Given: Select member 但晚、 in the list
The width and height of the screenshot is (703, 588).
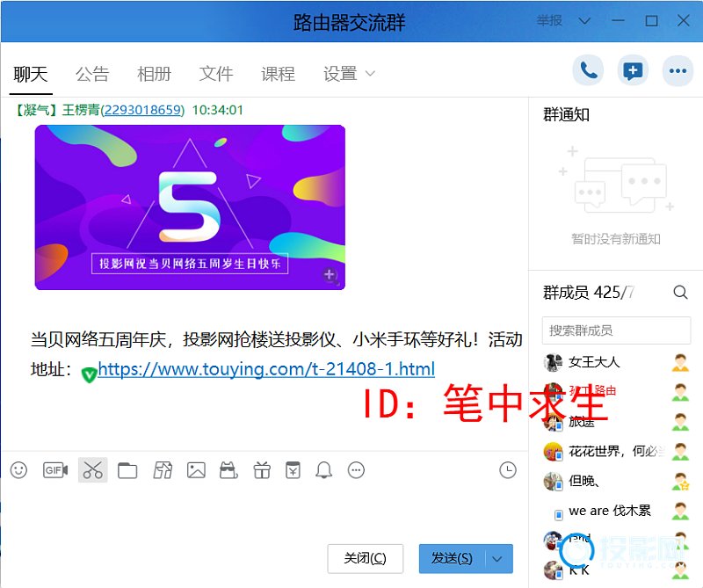Looking at the screenshot, I should tap(616, 482).
